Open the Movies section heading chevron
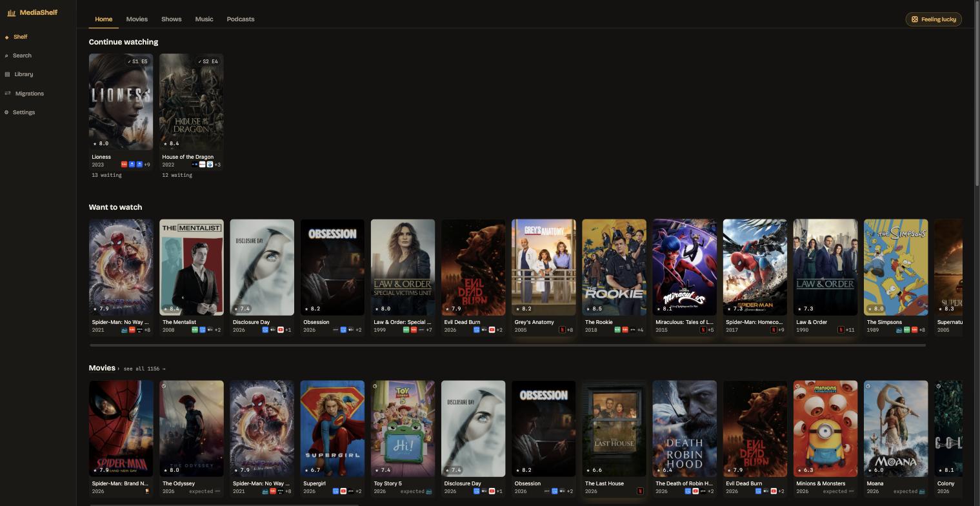 [118, 369]
